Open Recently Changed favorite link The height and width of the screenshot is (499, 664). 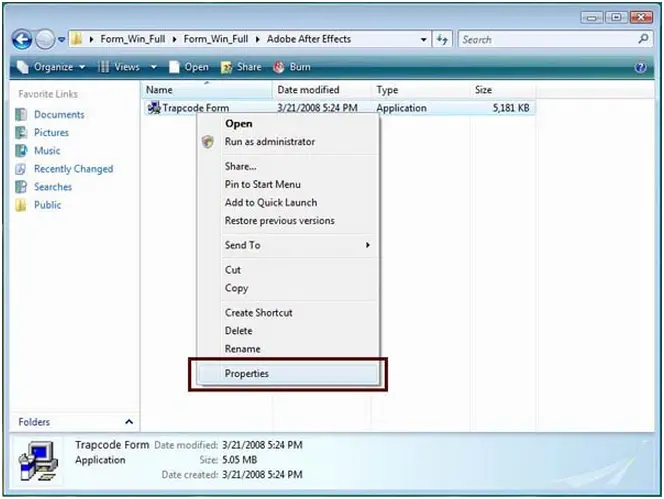[73, 169]
